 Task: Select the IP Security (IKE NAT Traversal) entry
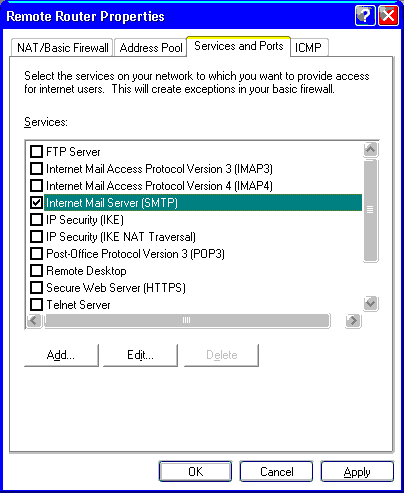pos(121,237)
